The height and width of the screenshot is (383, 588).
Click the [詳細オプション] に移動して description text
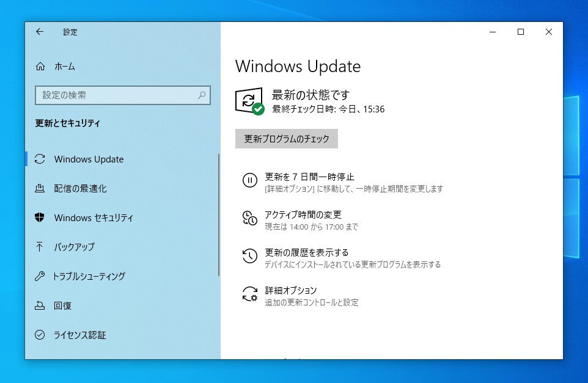(x=354, y=189)
